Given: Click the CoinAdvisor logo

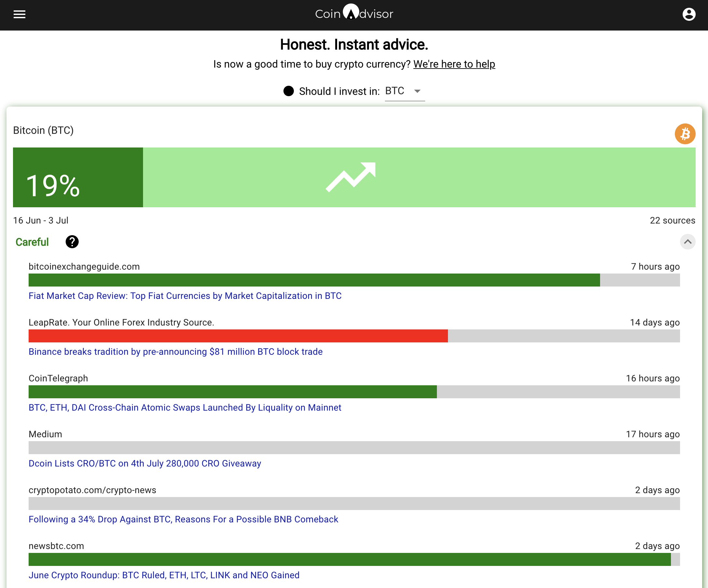Looking at the screenshot, I should click(354, 13).
